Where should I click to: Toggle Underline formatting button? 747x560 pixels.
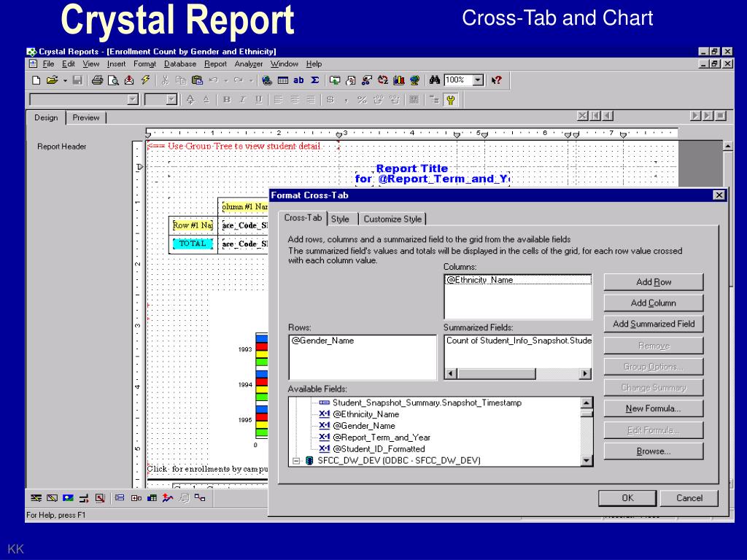pyautogui.click(x=259, y=100)
